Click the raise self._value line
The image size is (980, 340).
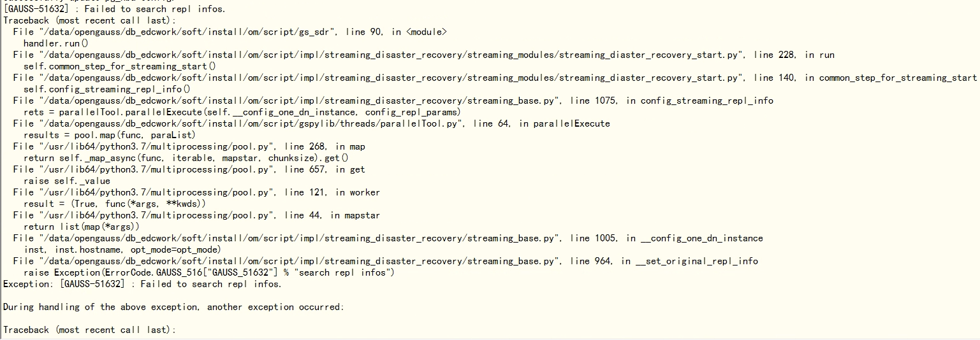tap(67, 181)
